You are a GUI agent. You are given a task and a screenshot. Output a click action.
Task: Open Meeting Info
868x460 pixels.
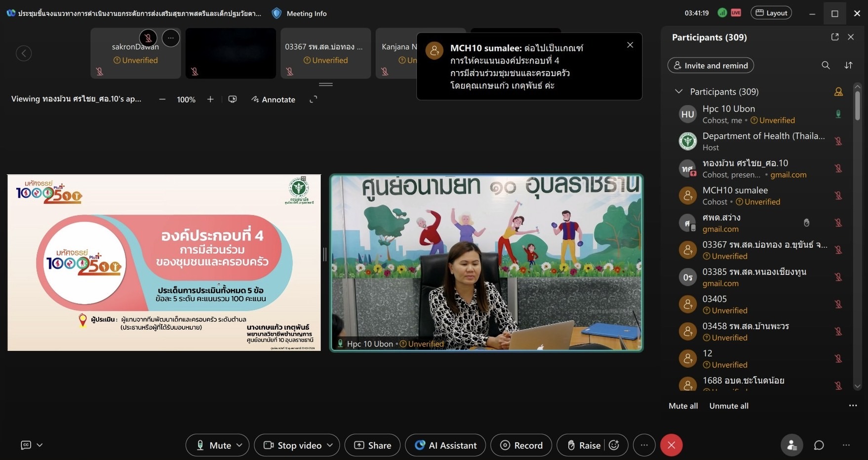[x=300, y=13]
